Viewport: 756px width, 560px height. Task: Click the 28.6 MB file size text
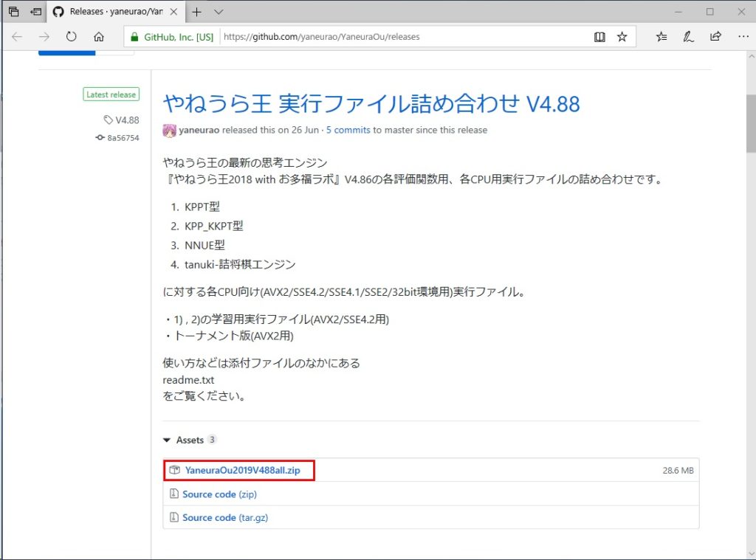click(x=678, y=471)
